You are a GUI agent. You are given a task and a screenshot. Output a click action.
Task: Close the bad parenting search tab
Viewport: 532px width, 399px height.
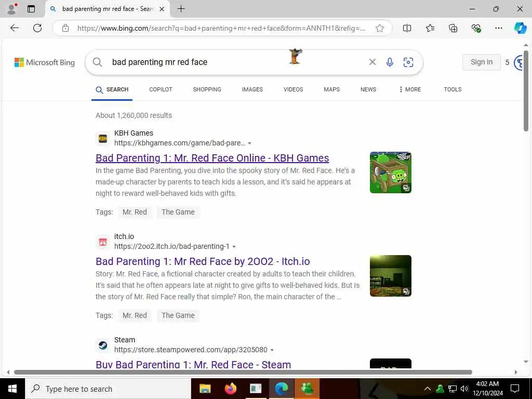(x=162, y=9)
